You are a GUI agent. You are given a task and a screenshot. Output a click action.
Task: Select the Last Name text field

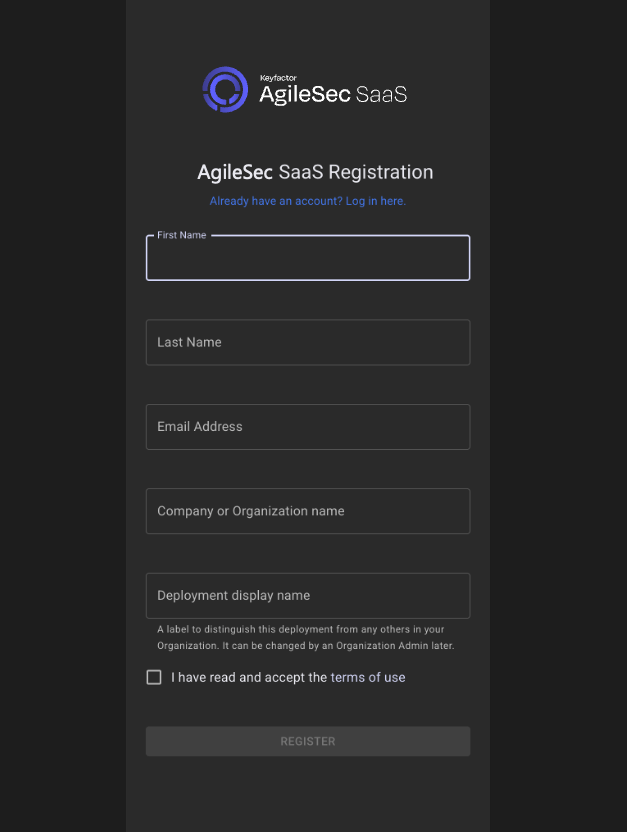click(x=308, y=342)
